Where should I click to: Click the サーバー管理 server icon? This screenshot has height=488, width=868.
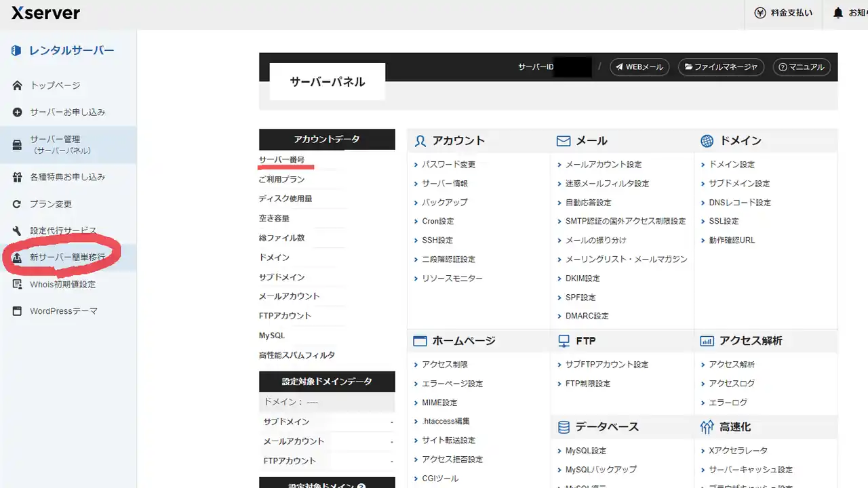[x=18, y=144]
